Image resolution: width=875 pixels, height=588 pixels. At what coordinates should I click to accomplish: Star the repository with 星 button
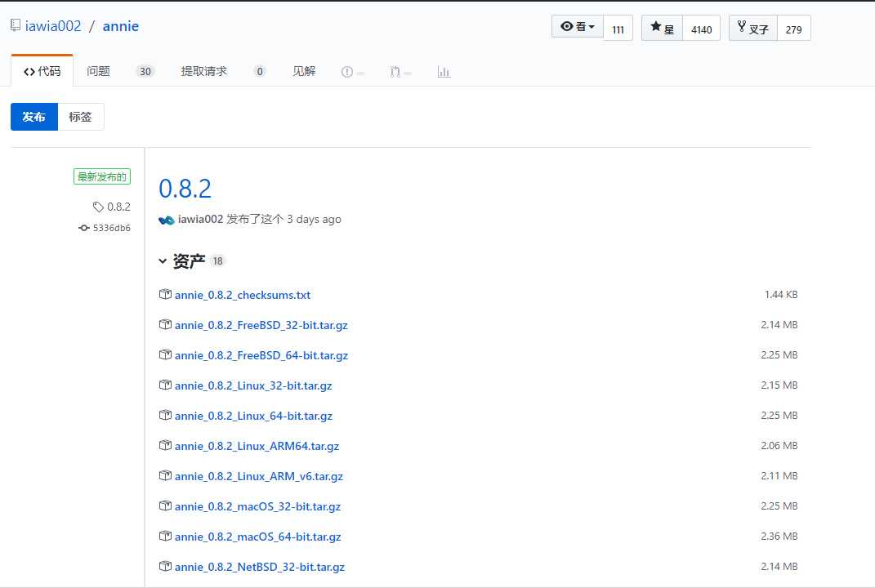pyautogui.click(x=663, y=29)
